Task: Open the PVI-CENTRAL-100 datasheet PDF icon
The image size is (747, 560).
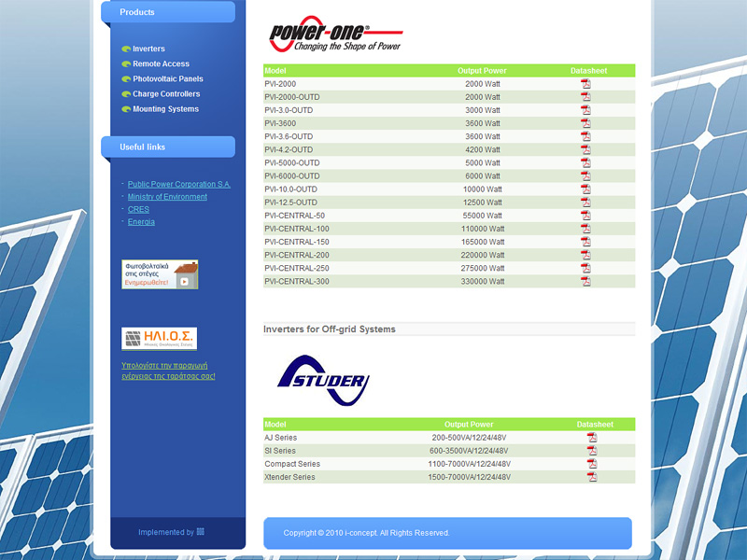Action: pyautogui.click(x=585, y=229)
